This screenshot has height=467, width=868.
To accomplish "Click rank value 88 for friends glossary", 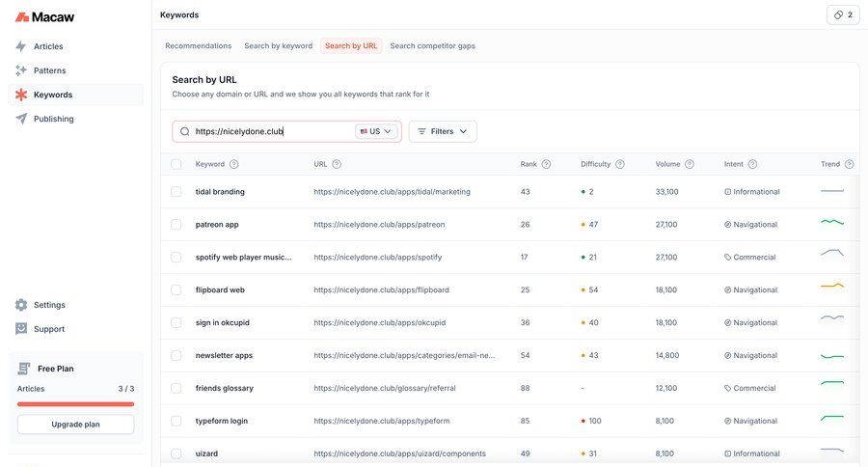I will [525, 388].
